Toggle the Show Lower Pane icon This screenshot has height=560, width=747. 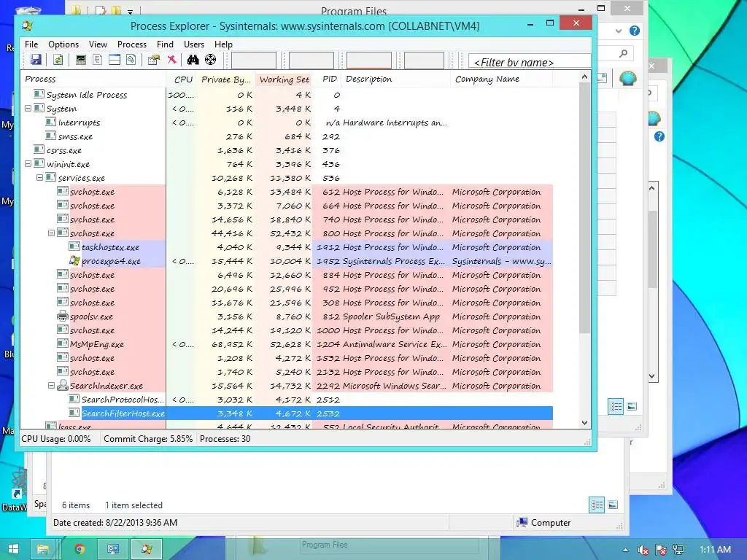click(x=115, y=60)
